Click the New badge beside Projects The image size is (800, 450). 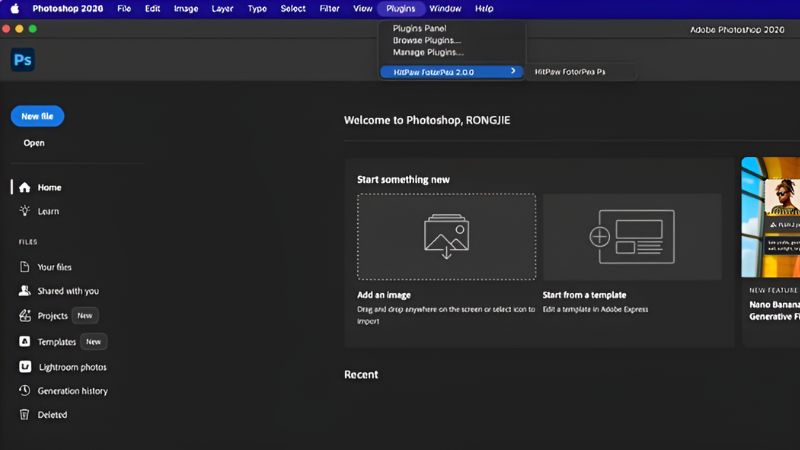point(85,316)
